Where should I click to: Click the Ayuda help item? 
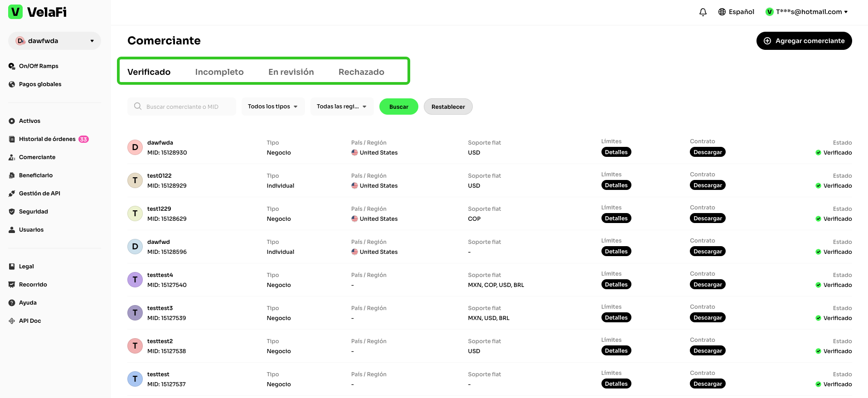pos(28,303)
